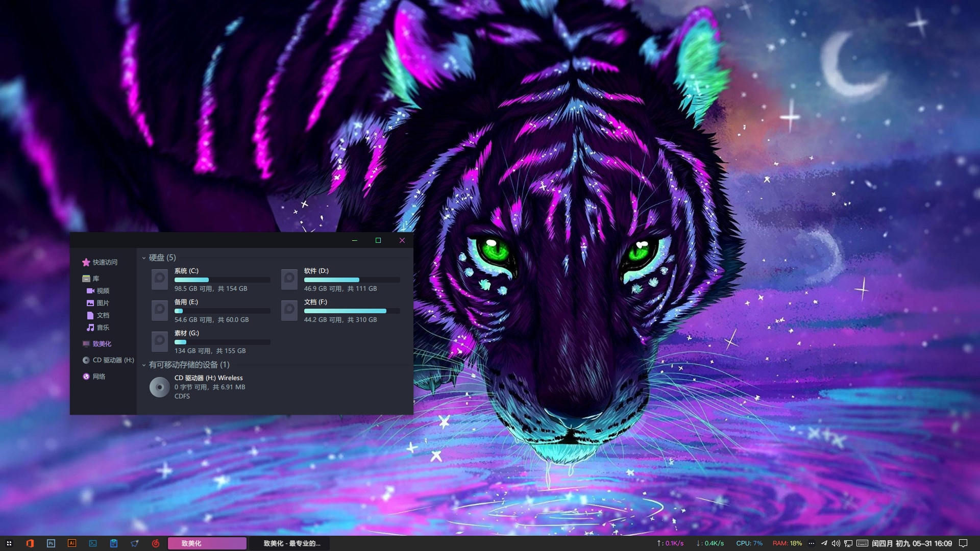Collapse the 硬盘 (5) group
The image size is (980, 551).
click(144, 258)
